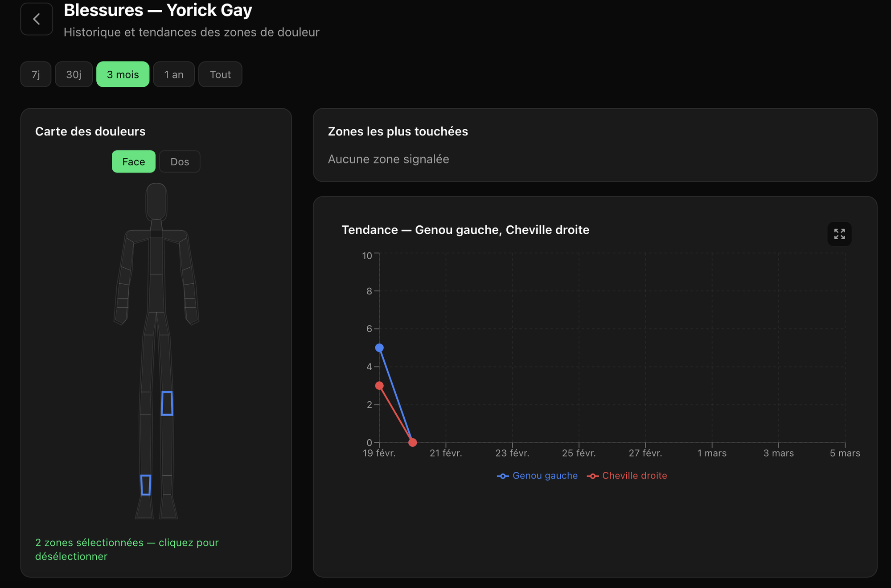Viewport: 891px width, 588px height.
Task: Select the Tout period filter
Action: pyautogui.click(x=220, y=74)
